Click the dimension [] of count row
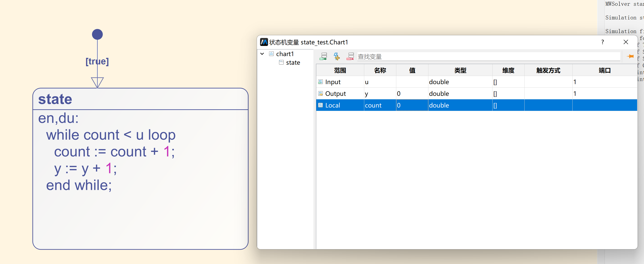The width and height of the screenshot is (644, 264). (508, 105)
